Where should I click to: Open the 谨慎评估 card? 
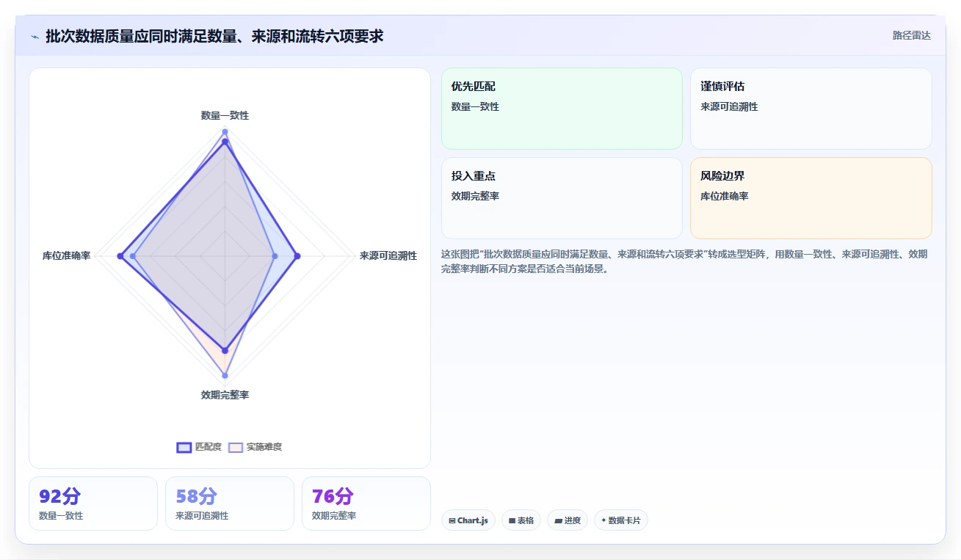[x=811, y=109]
